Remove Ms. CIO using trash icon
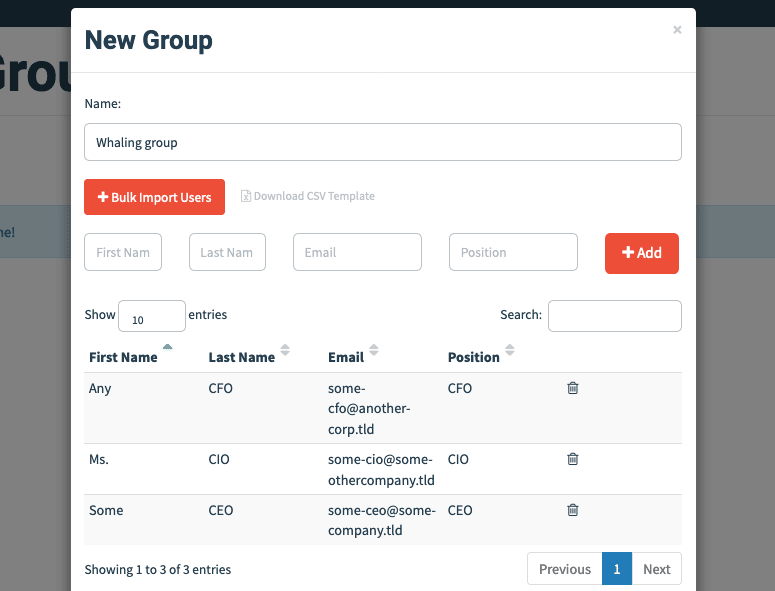Screen dimensions: 775x591 pyautogui.click(x=572, y=459)
